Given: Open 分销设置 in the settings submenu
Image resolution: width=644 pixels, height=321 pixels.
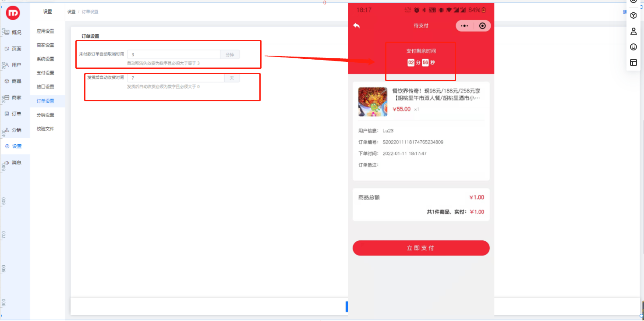Looking at the screenshot, I should pos(46,115).
